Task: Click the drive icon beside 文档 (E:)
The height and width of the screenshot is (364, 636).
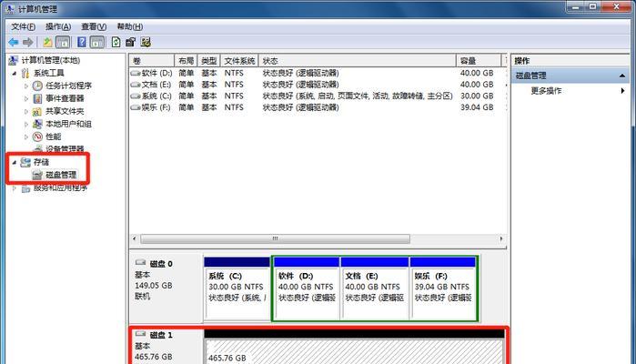Action: (x=136, y=85)
